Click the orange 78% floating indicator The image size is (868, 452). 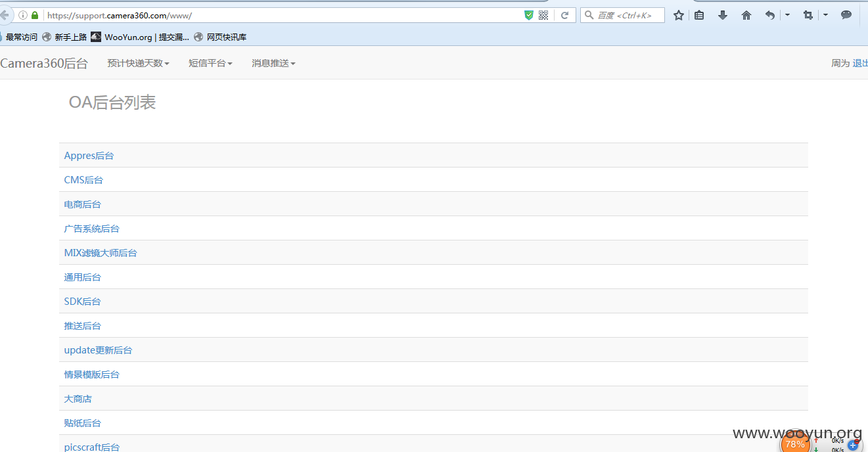coord(795,444)
